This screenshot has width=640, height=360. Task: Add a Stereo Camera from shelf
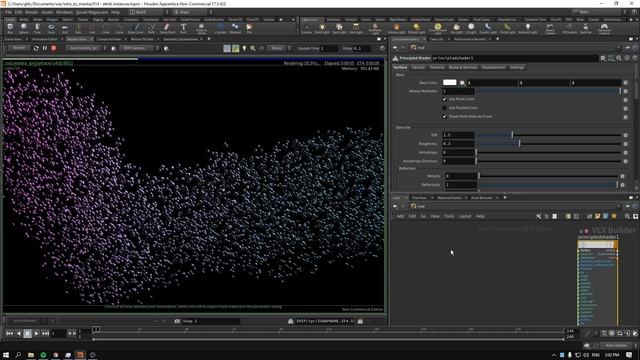click(550, 28)
